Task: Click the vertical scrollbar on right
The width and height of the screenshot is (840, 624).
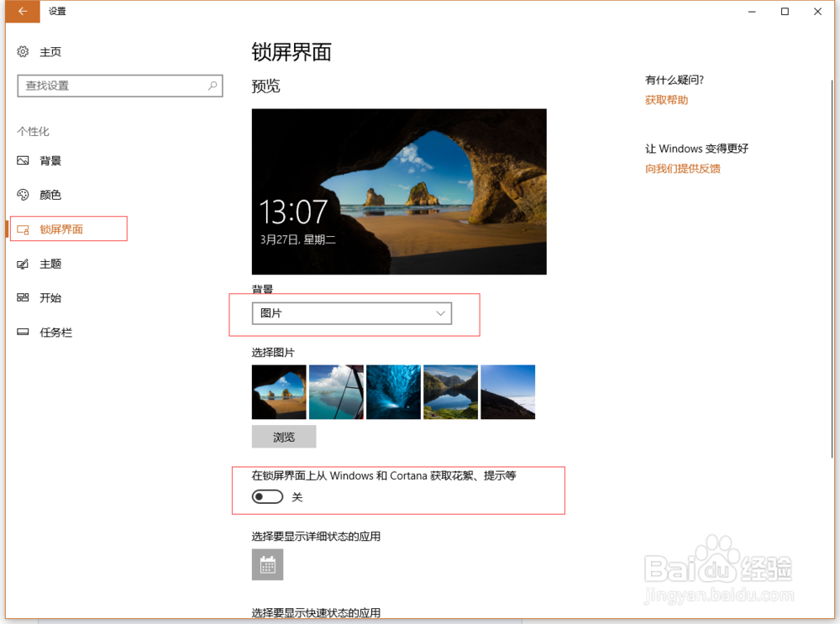Action: pyautogui.click(x=832, y=268)
